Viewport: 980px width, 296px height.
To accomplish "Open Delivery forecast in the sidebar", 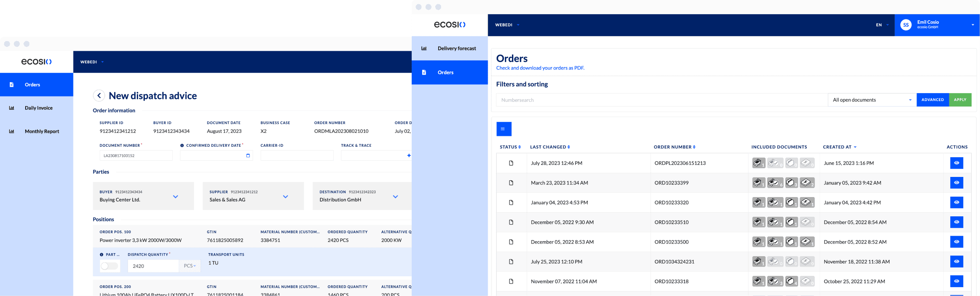I will pyautogui.click(x=456, y=49).
